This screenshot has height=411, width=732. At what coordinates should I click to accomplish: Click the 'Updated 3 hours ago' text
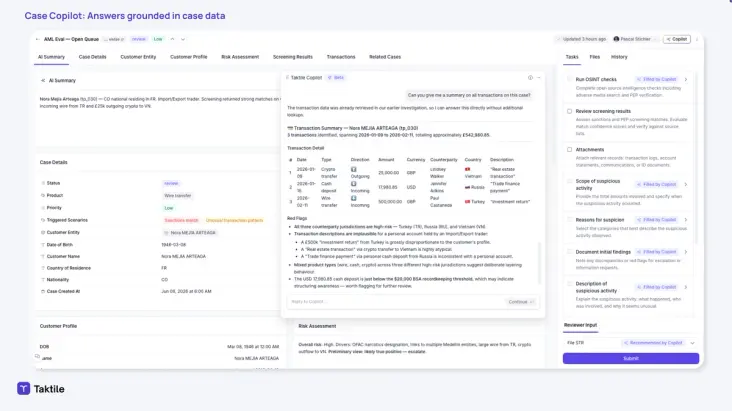pos(584,39)
